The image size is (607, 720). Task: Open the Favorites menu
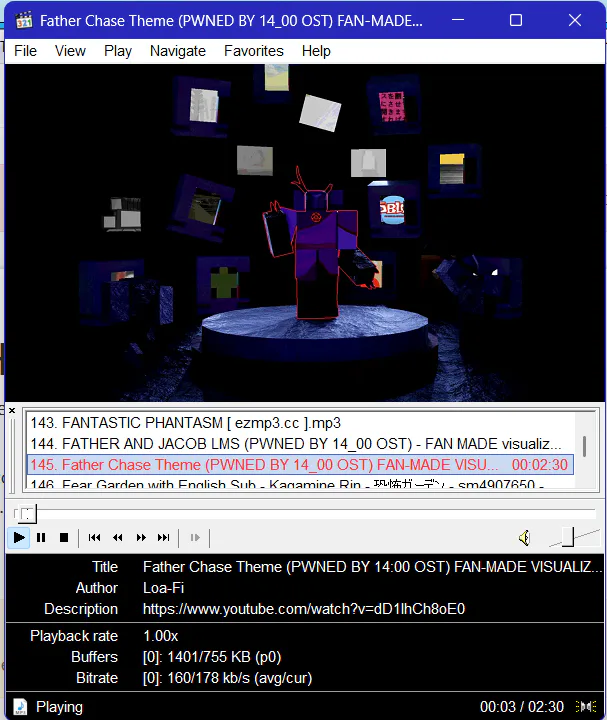(253, 51)
